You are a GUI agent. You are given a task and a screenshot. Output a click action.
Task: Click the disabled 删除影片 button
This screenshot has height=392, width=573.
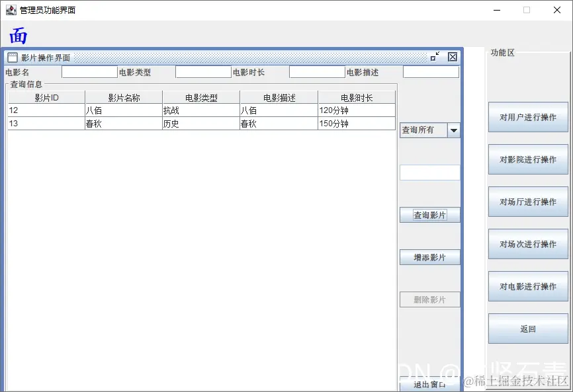(x=430, y=299)
